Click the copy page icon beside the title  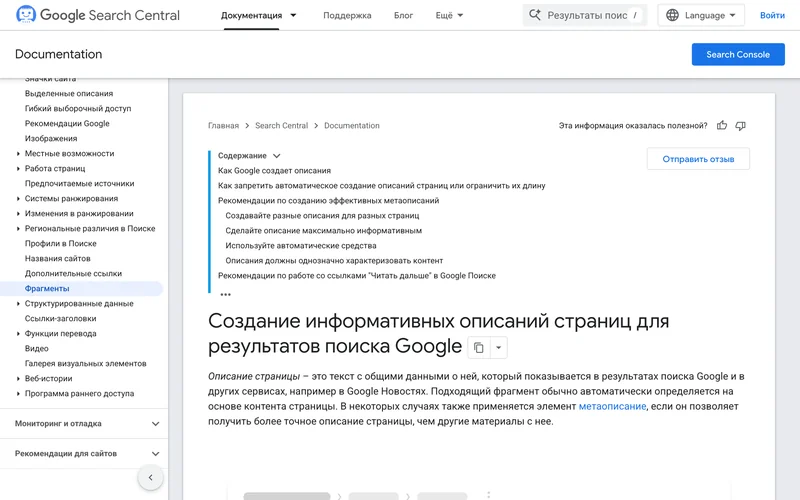click(479, 347)
